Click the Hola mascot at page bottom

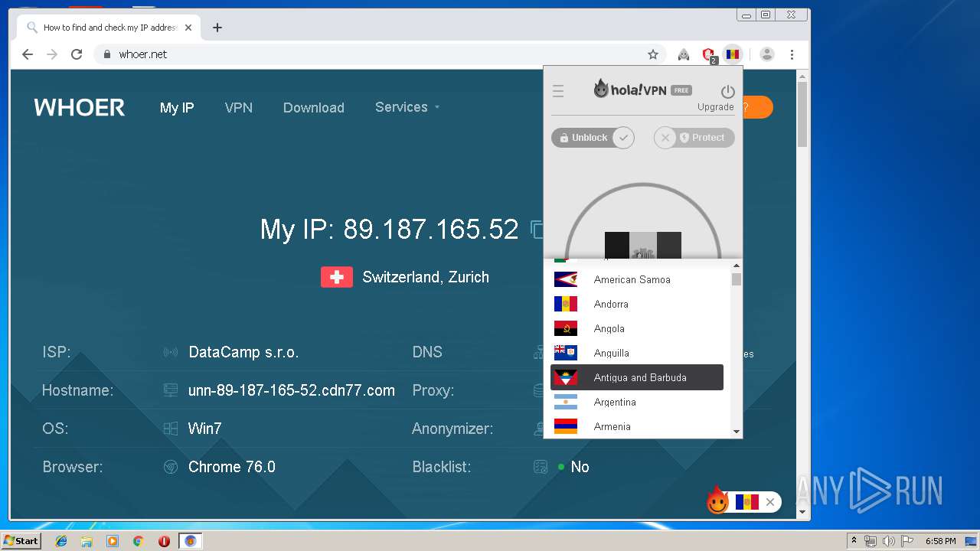(x=717, y=500)
